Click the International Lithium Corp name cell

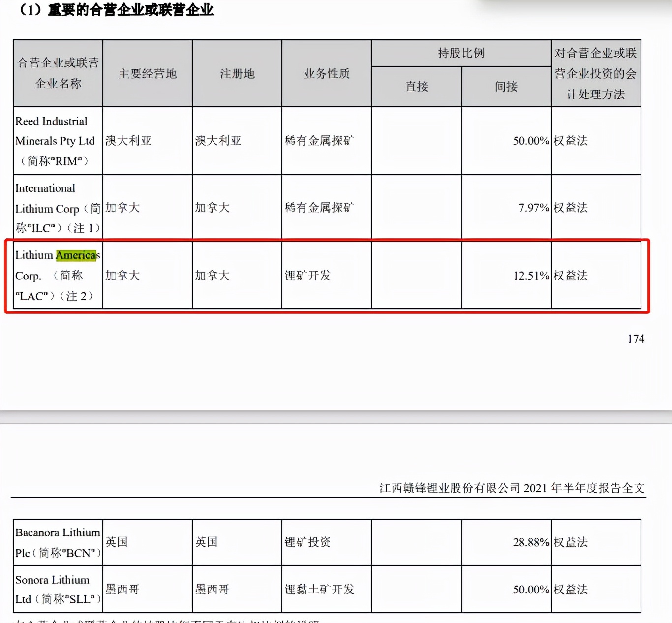tap(58, 208)
